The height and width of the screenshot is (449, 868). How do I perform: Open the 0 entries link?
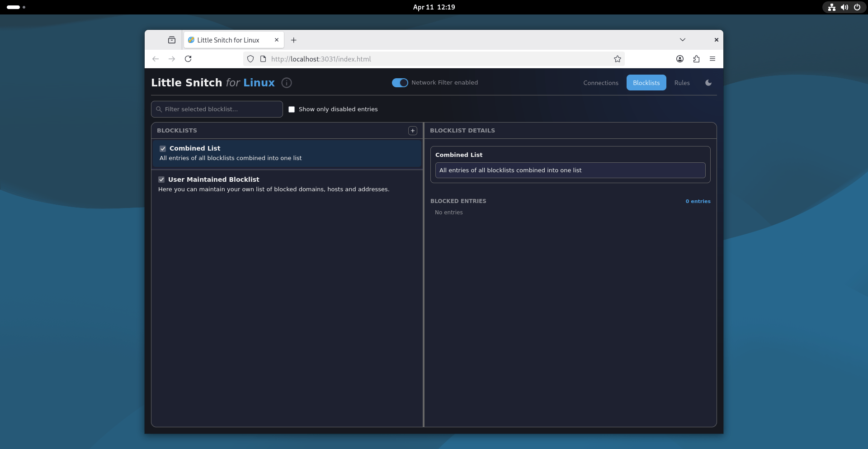click(698, 202)
